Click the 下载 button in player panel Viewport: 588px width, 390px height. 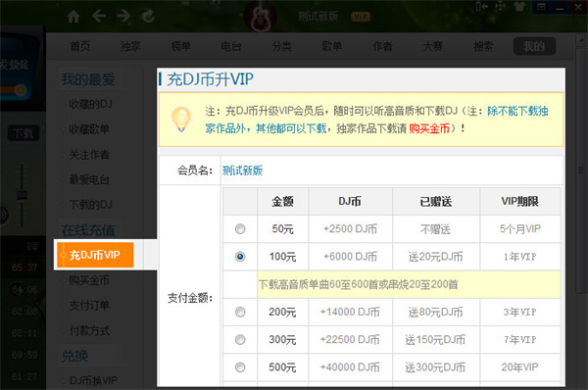click(x=24, y=133)
